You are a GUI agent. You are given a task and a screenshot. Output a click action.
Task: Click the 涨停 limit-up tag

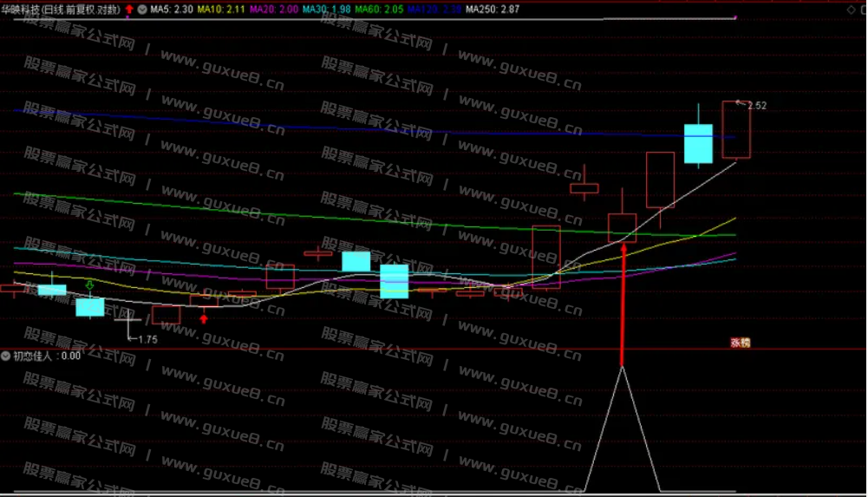[x=740, y=343]
